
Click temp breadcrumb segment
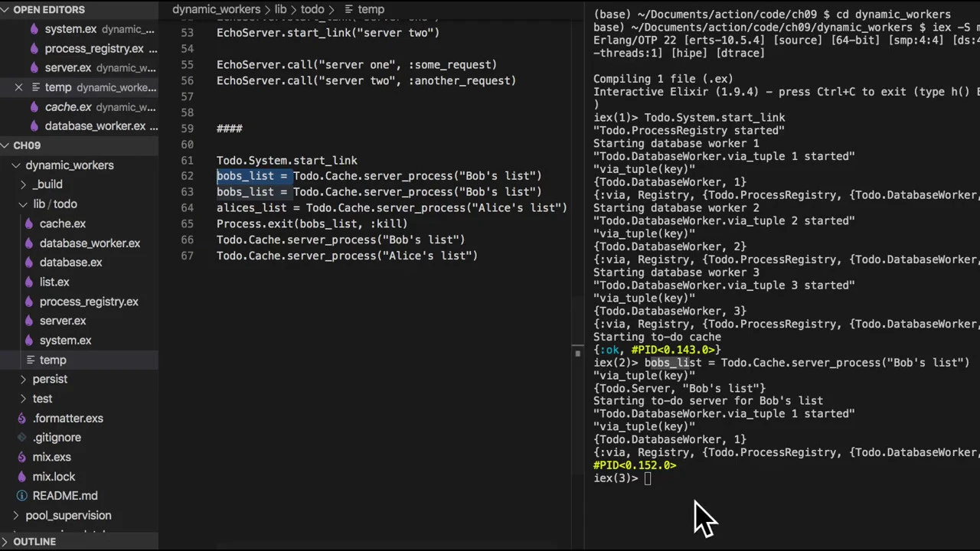point(371,9)
